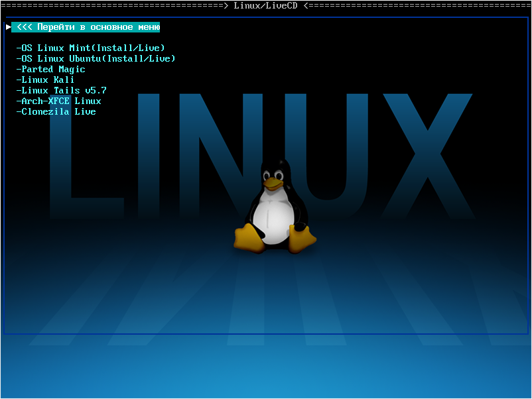Pick Clonezilla Live entry
This screenshot has height=399, width=532.
click(56, 111)
